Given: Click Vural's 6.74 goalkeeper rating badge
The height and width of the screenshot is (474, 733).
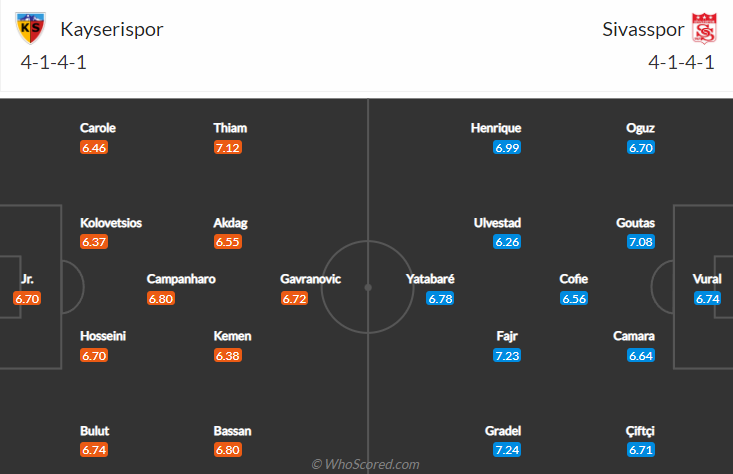Looking at the screenshot, I should point(707,299).
